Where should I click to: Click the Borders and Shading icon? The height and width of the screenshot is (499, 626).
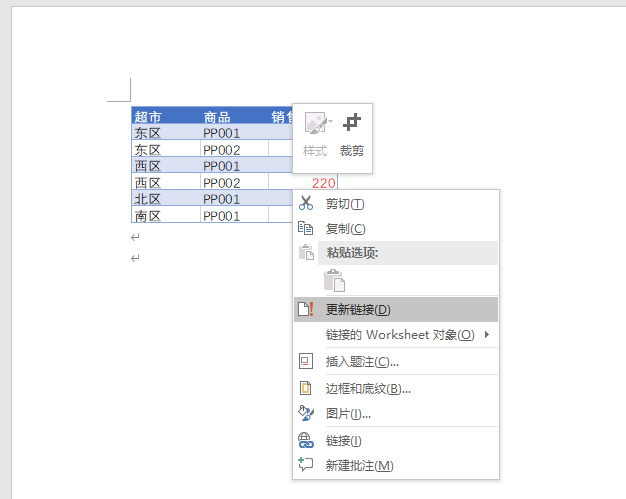[306, 388]
